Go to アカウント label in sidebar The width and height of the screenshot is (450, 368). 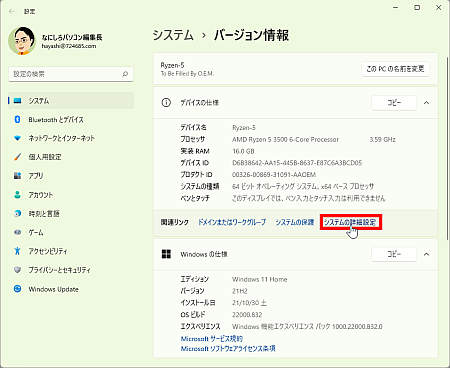(x=40, y=195)
